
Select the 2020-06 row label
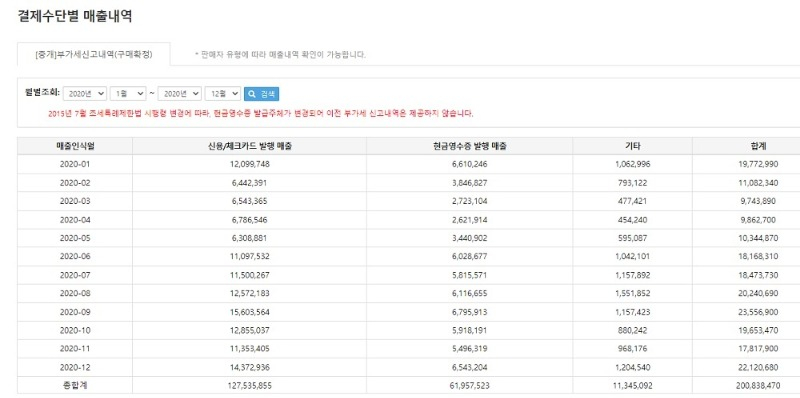tap(75, 257)
